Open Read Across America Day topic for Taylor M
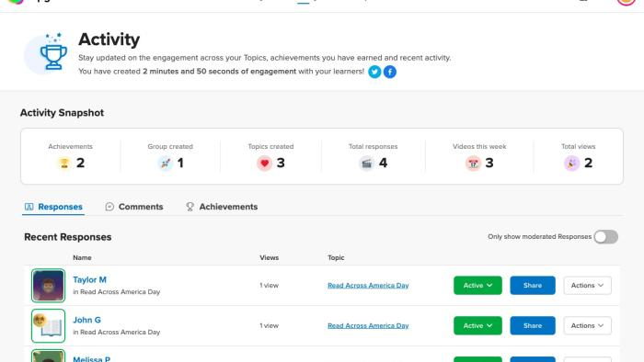This screenshot has width=644, height=362. (368, 286)
